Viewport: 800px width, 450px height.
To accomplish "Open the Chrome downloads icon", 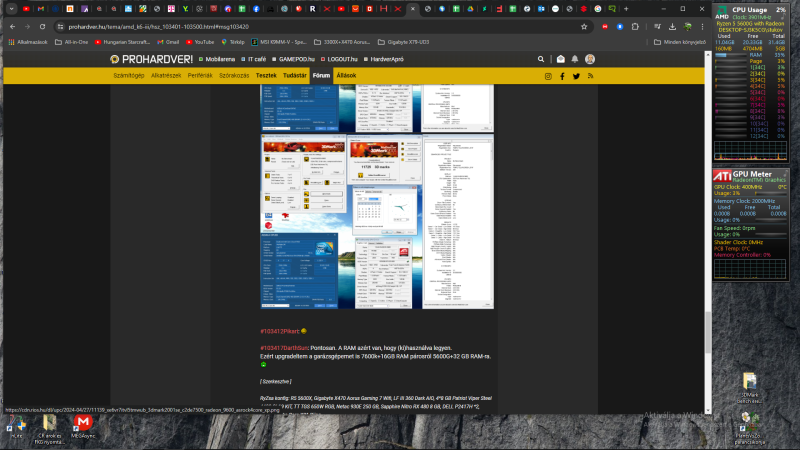I will pos(672,27).
